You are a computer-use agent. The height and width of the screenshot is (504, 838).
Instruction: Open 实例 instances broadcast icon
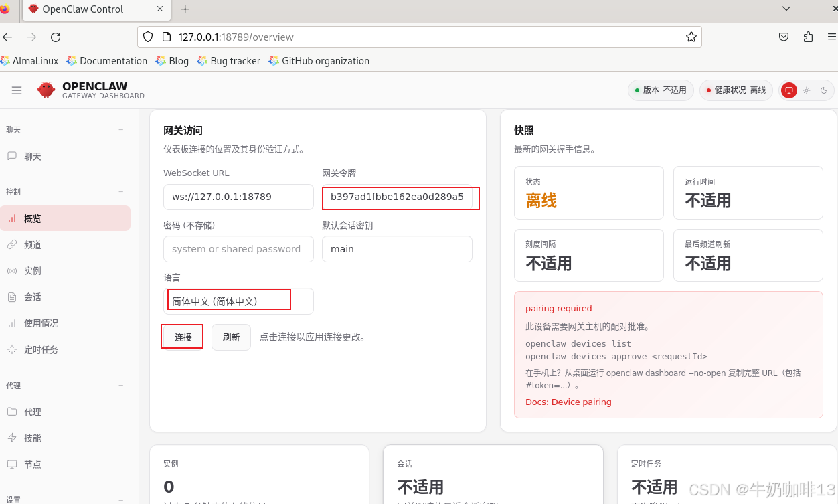(x=12, y=270)
